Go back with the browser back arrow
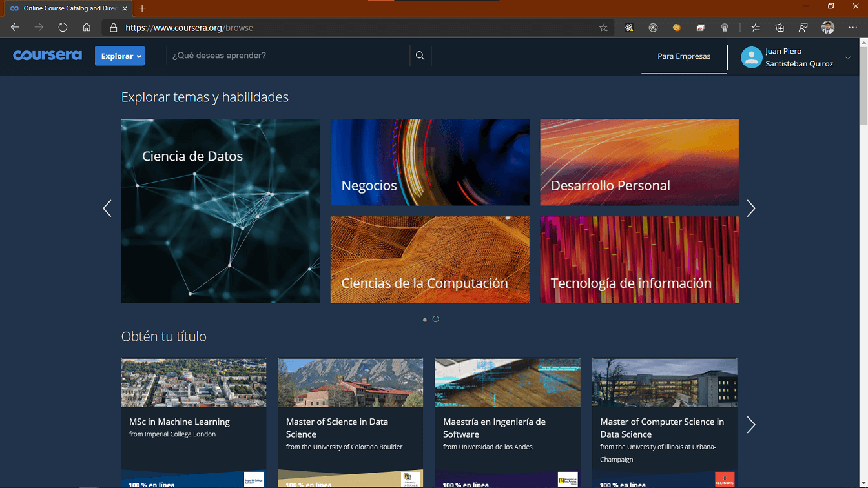The image size is (868, 488). (x=15, y=28)
